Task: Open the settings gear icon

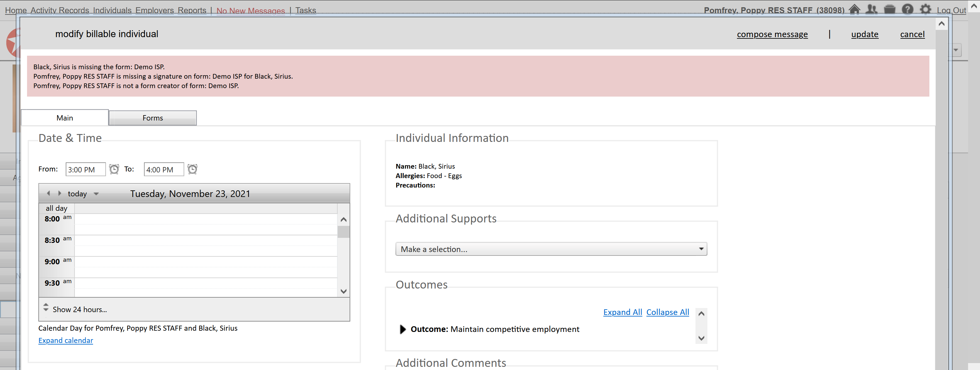Action: (x=925, y=9)
